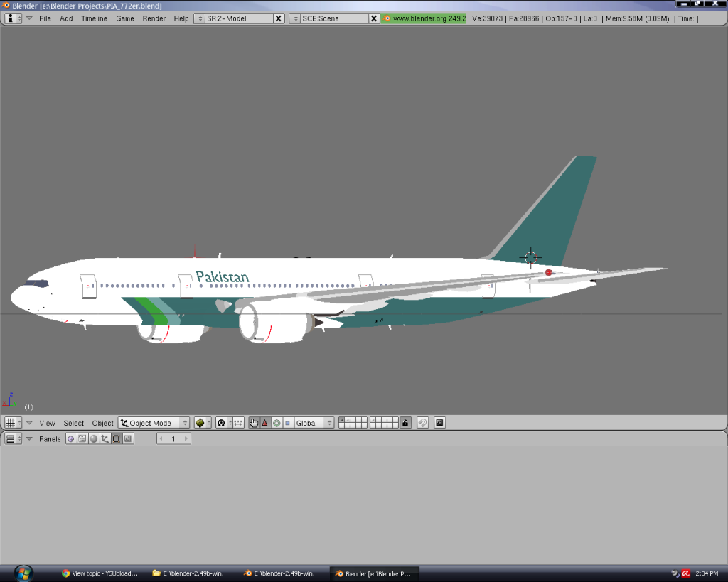Click the Ve:39073 vertex count
This screenshot has height=582, width=728.
[x=488, y=18]
